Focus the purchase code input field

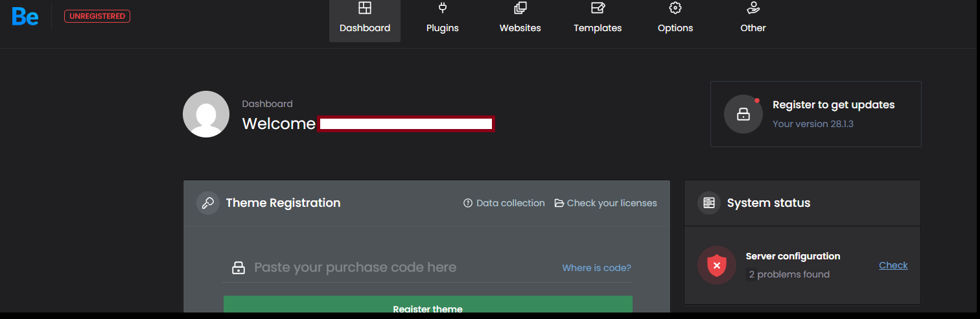pos(389,268)
